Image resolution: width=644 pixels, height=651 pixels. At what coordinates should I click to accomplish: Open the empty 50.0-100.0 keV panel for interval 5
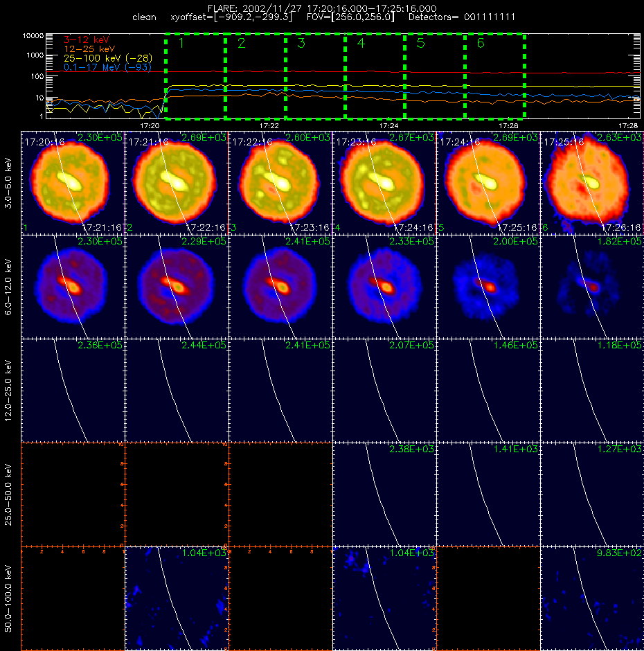(488, 598)
